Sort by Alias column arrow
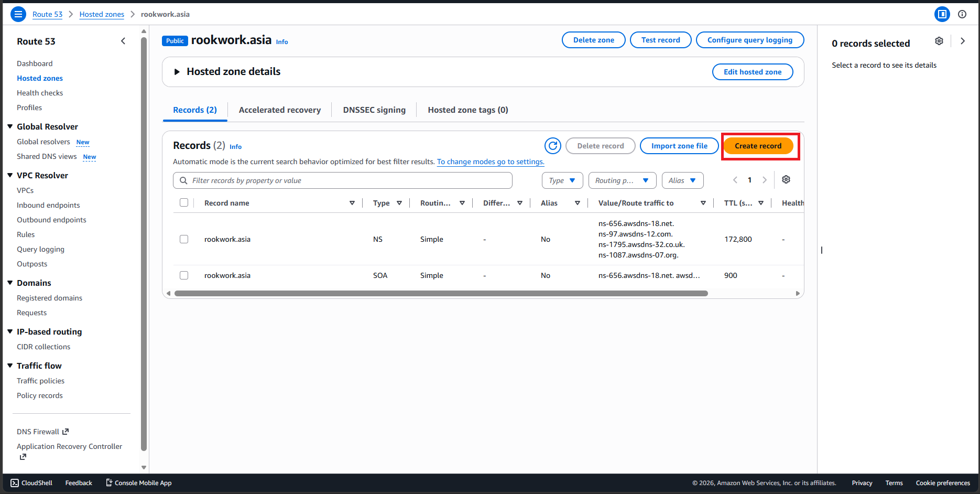The height and width of the screenshot is (494, 980). coord(578,203)
